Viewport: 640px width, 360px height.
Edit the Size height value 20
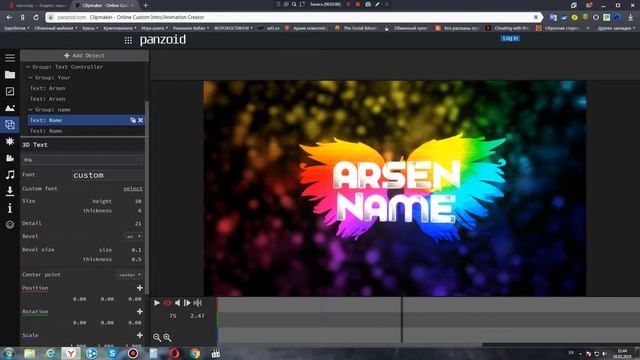coord(138,201)
